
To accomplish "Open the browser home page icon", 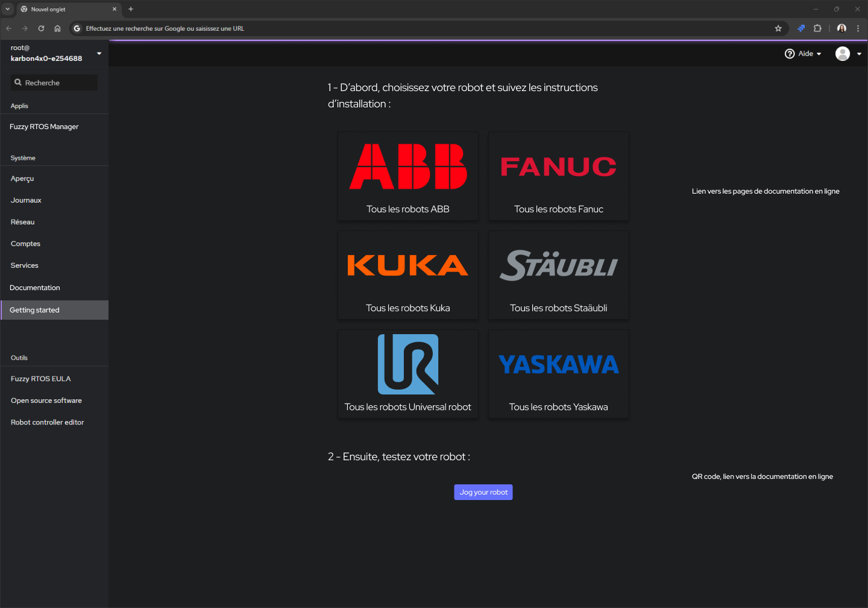I will coord(57,28).
